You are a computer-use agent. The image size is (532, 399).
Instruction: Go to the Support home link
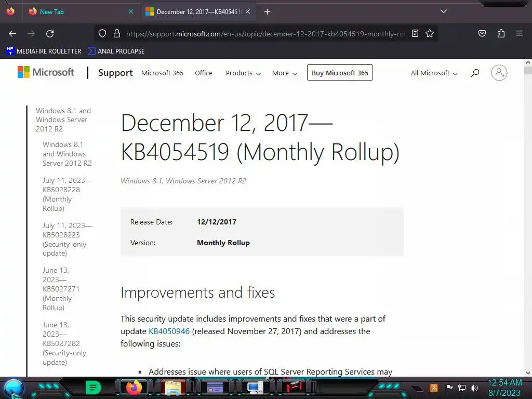[x=115, y=73]
